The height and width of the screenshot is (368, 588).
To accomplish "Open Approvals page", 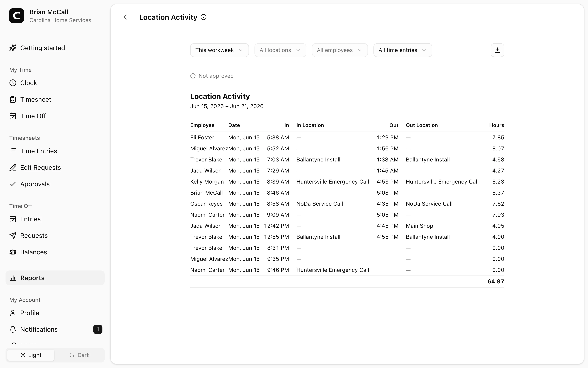I will coord(55,184).
